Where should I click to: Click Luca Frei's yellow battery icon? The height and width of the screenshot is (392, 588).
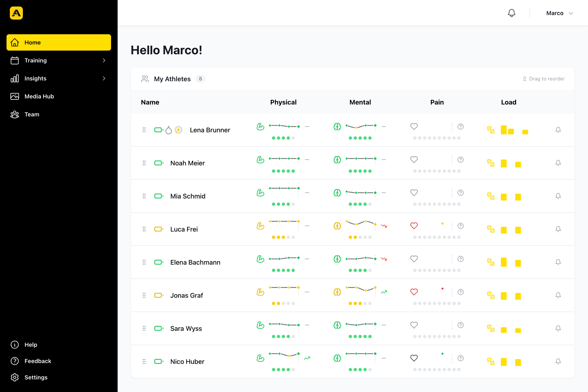(x=159, y=229)
